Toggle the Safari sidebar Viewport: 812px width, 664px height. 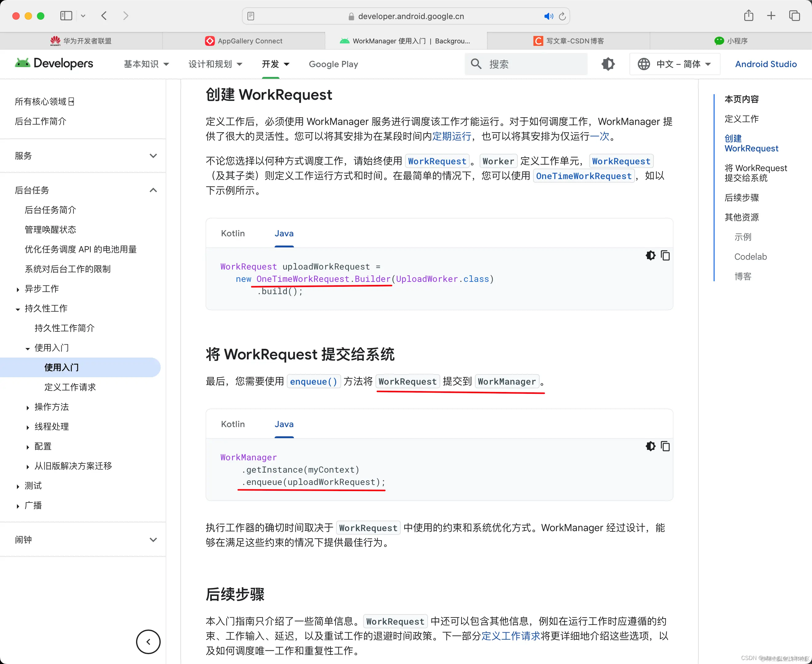click(x=66, y=16)
